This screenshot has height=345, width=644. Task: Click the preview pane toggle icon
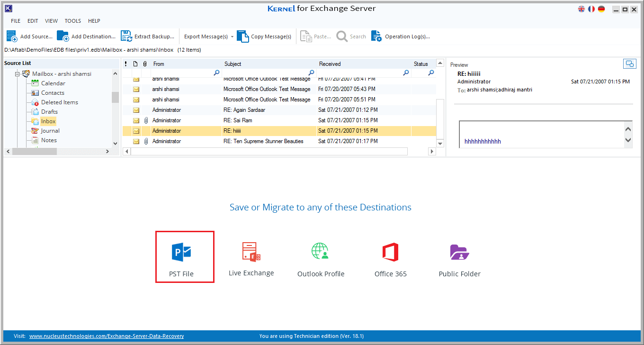click(629, 64)
